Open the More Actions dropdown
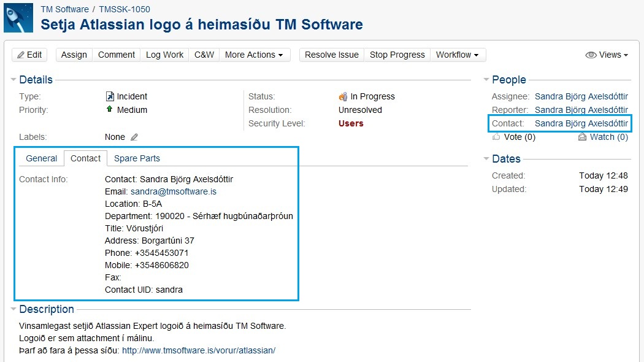The height and width of the screenshot is (362, 644). click(x=254, y=55)
